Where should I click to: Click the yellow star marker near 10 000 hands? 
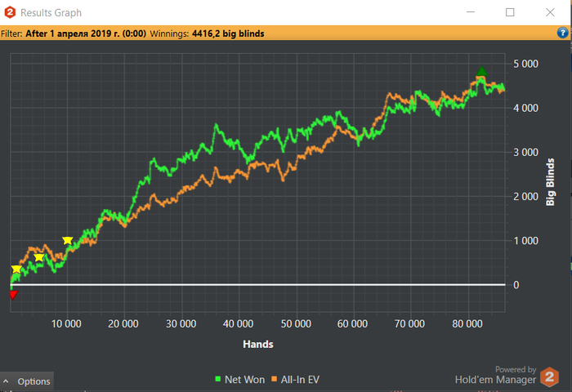(68, 240)
